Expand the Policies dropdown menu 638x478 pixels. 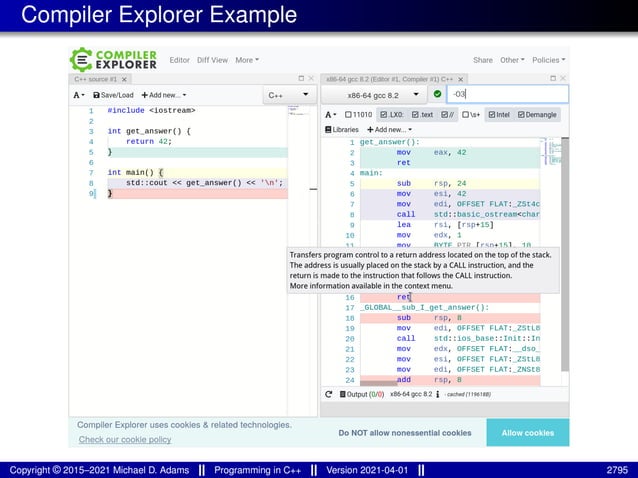tap(548, 60)
